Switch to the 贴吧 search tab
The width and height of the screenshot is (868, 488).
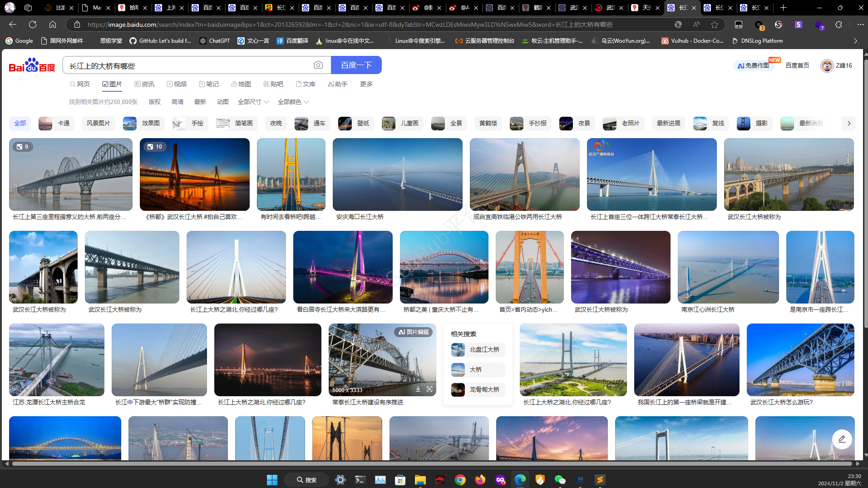tap(273, 84)
